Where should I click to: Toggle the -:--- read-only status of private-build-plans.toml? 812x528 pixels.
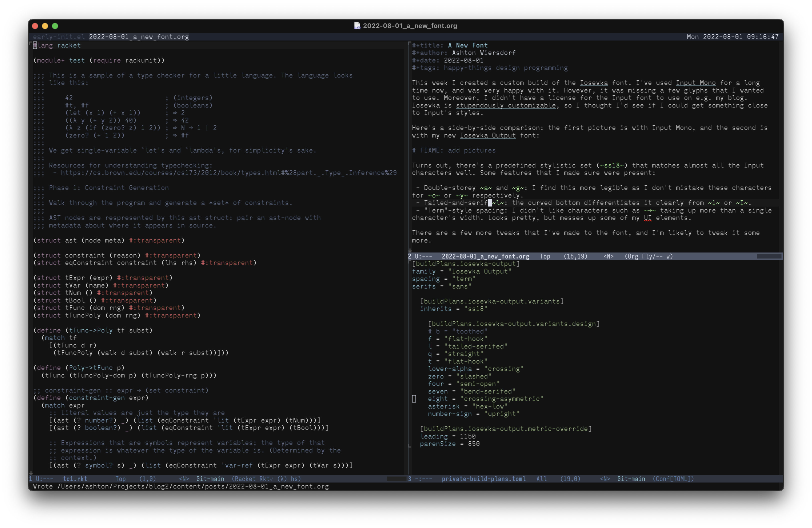pyautogui.click(x=423, y=479)
